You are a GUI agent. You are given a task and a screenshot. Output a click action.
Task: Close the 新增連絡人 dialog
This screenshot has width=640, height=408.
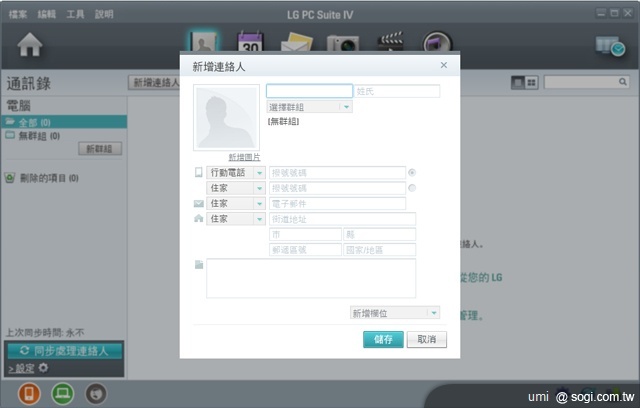point(444,65)
